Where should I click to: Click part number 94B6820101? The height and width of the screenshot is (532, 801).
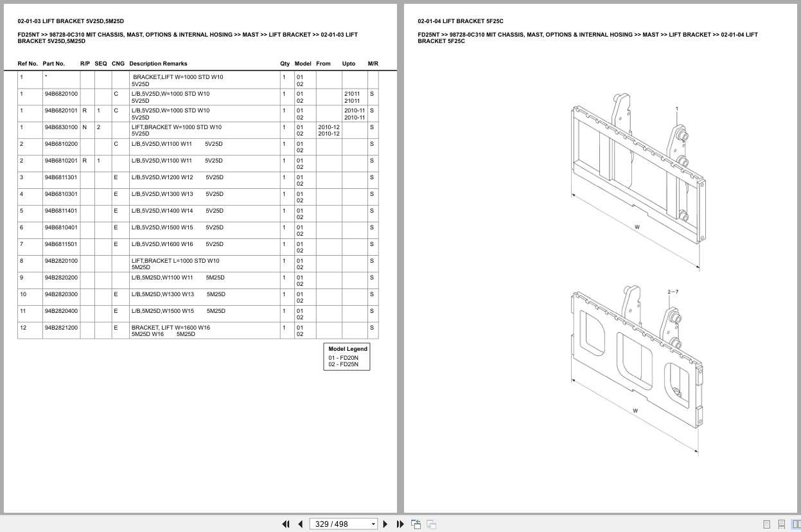61,111
